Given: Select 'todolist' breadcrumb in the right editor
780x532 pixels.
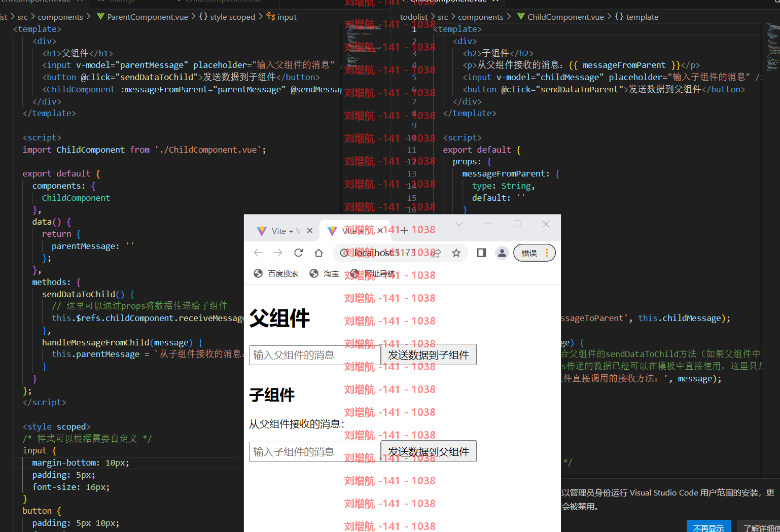Looking at the screenshot, I should 414,17.
